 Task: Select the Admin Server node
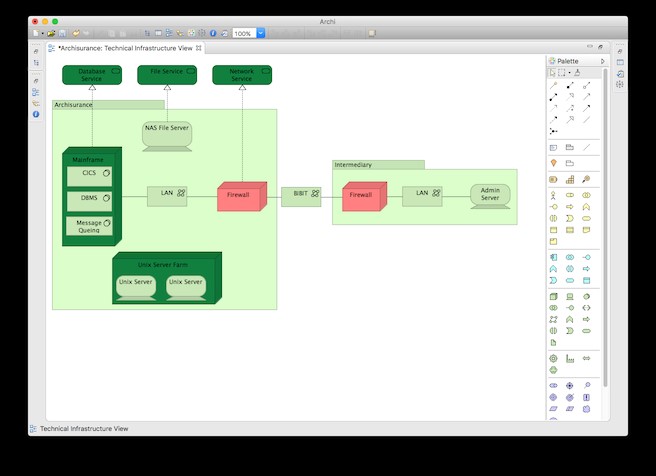pos(489,195)
